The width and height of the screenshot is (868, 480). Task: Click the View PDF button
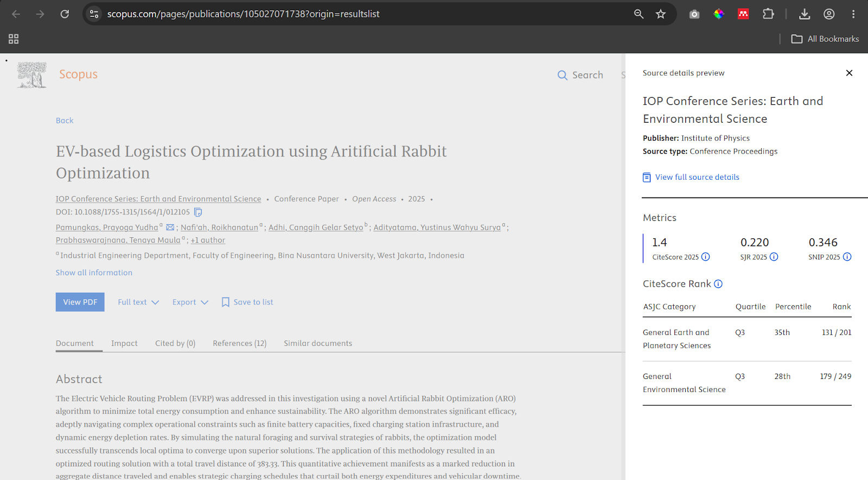click(80, 302)
